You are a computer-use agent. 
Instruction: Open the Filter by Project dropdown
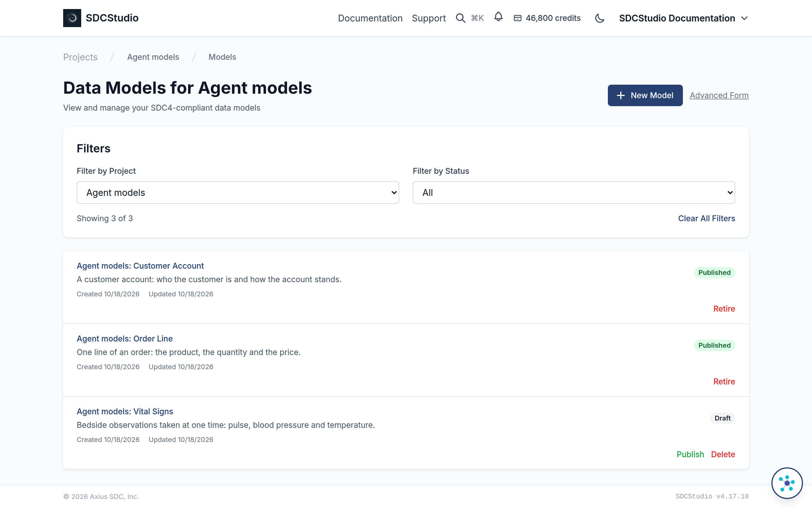pos(238,192)
